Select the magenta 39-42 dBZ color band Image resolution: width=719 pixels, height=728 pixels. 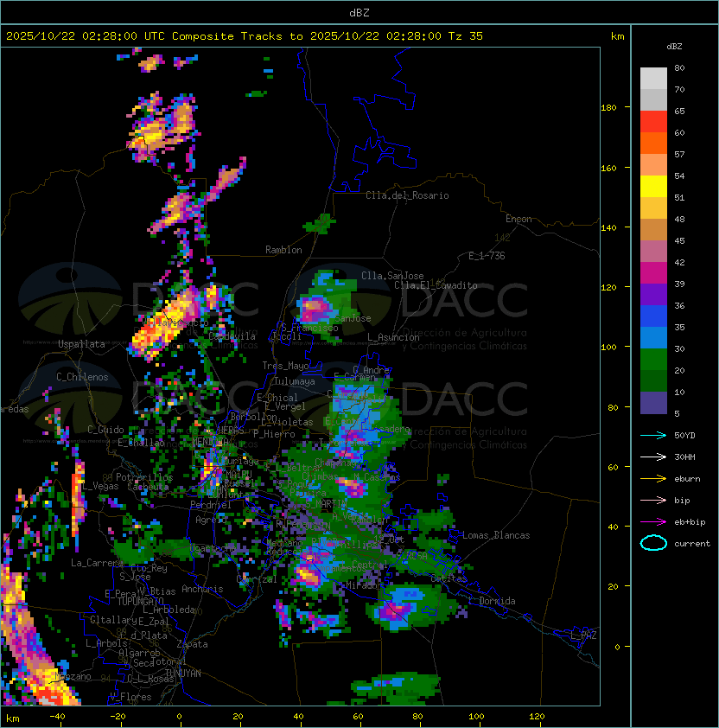[653, 273]
